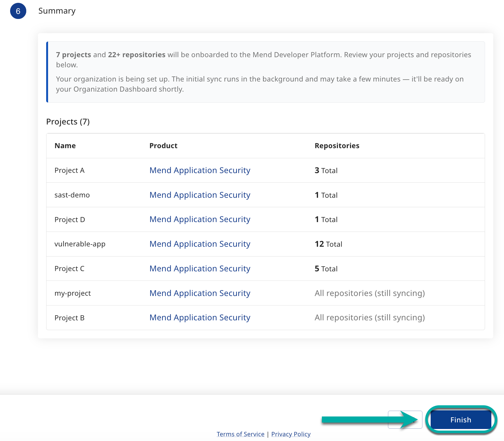Open Mend Application Security for Project C

(x=200, y=269)
